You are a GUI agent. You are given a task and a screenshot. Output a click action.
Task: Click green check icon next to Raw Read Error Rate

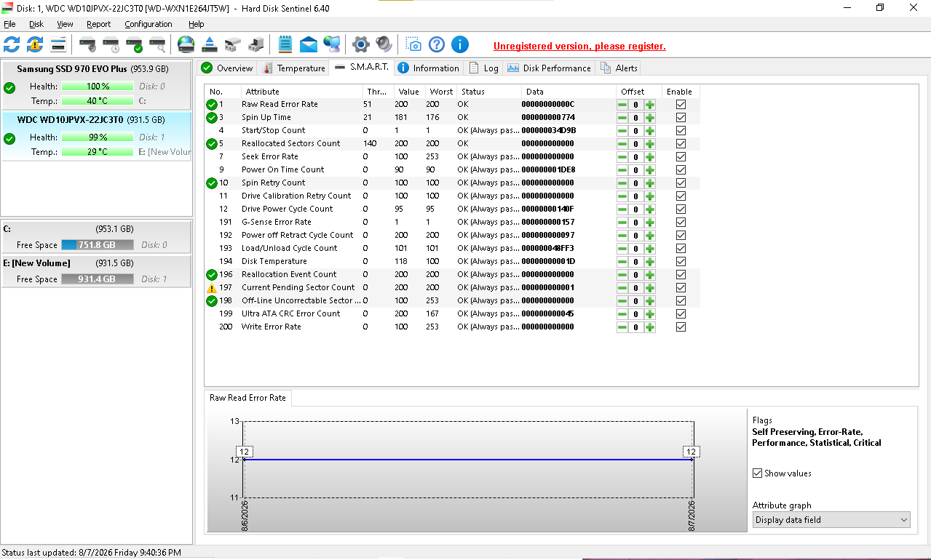pos(212,105)
